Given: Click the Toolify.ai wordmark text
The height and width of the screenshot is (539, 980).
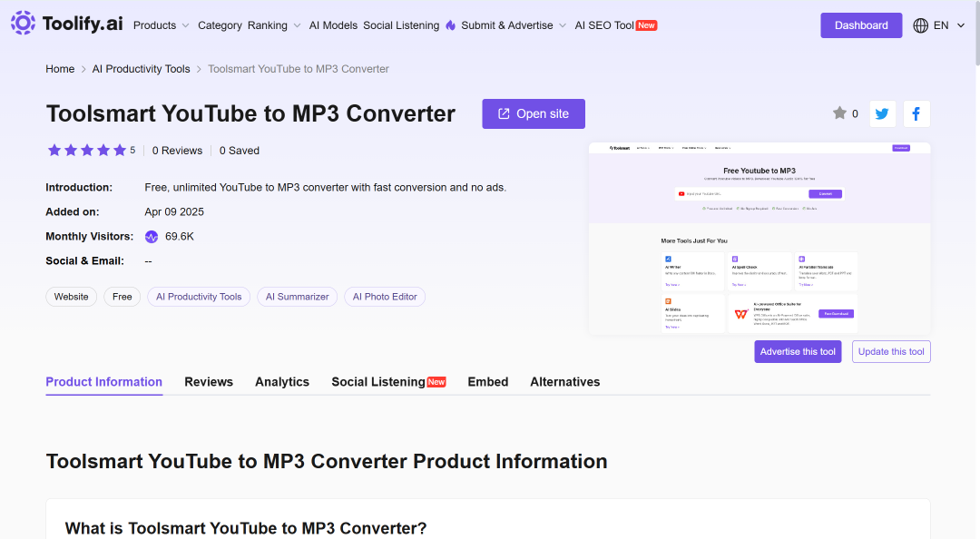Looking at the screenshot, I should pos(83,24).
